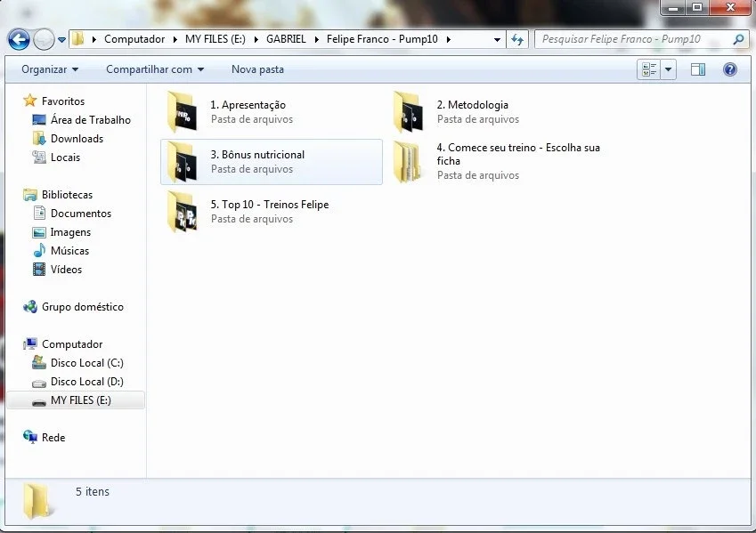The width and height of the screenshot is (756, 533).
Task: Click the search magnifier icon
Action: click(x=738, y=39)
